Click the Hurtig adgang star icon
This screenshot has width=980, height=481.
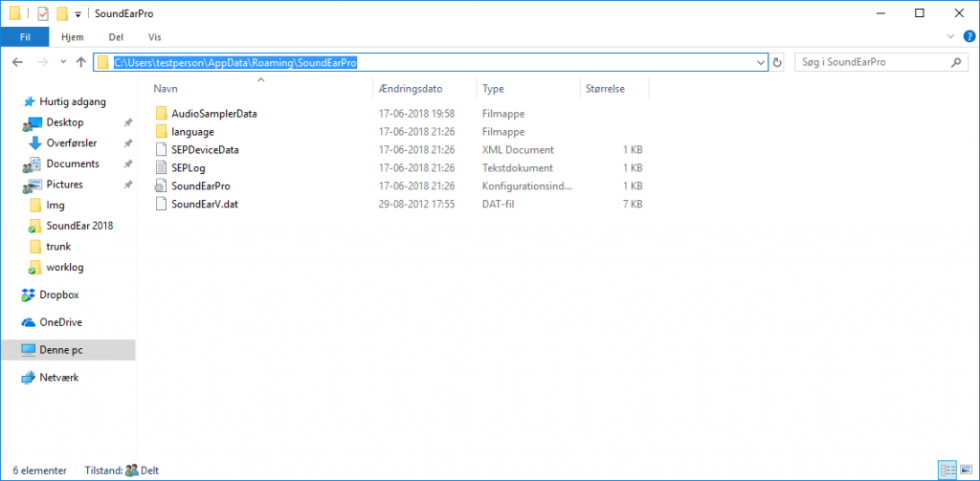(29, 101)
